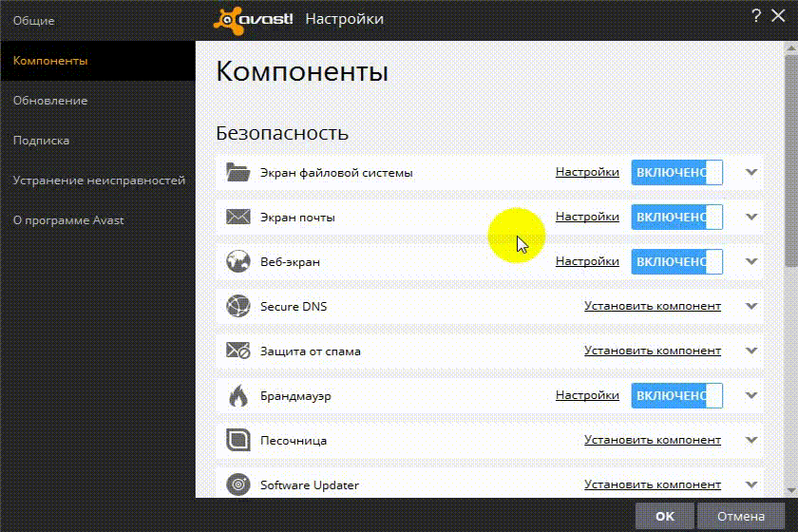Click the Secure DNS icon
The image size is (798, 532).
click(x=237, y=307)
